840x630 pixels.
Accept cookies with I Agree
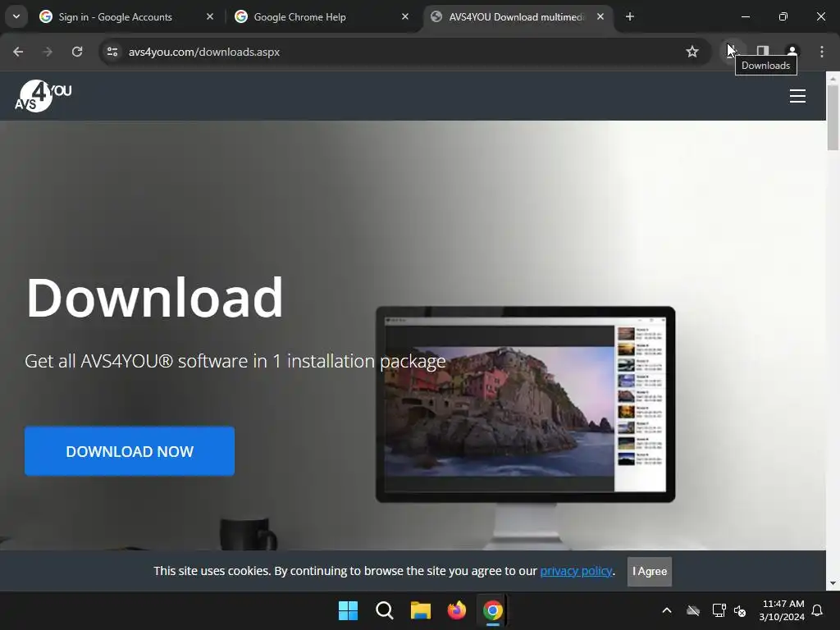650,571
